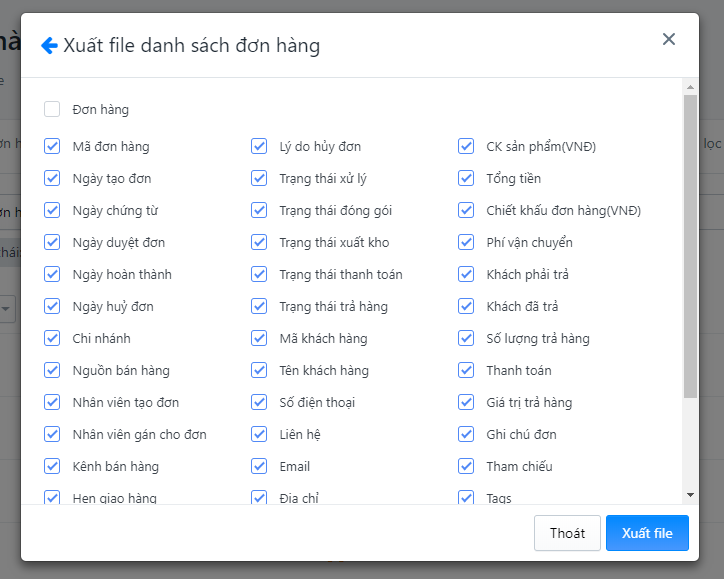Uncheck Trạng thái trả hàng checkbox
The width and height of the screenshot is (724, 579).
(x=259, y=306)
